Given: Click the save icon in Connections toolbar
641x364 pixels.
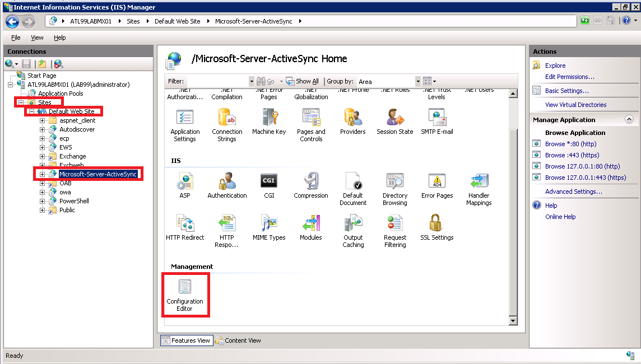Looking at the screenshot, I should pos(26,64).
